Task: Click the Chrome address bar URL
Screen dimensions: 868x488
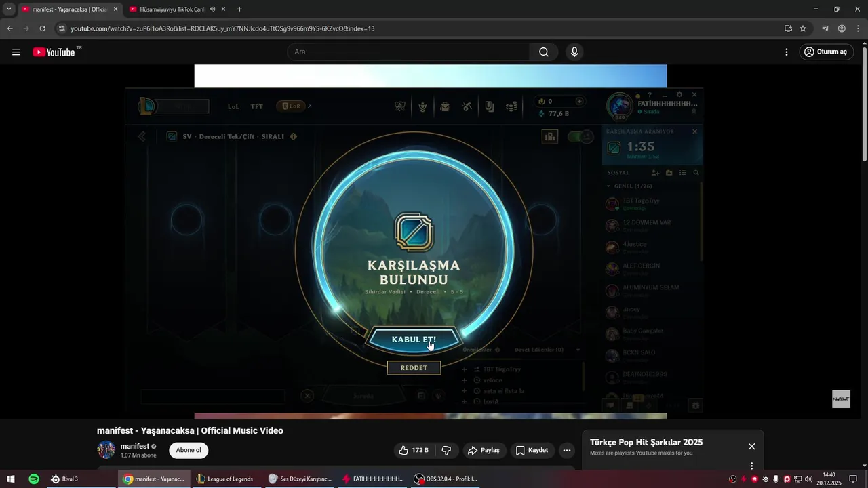Action: click(222, 28)
